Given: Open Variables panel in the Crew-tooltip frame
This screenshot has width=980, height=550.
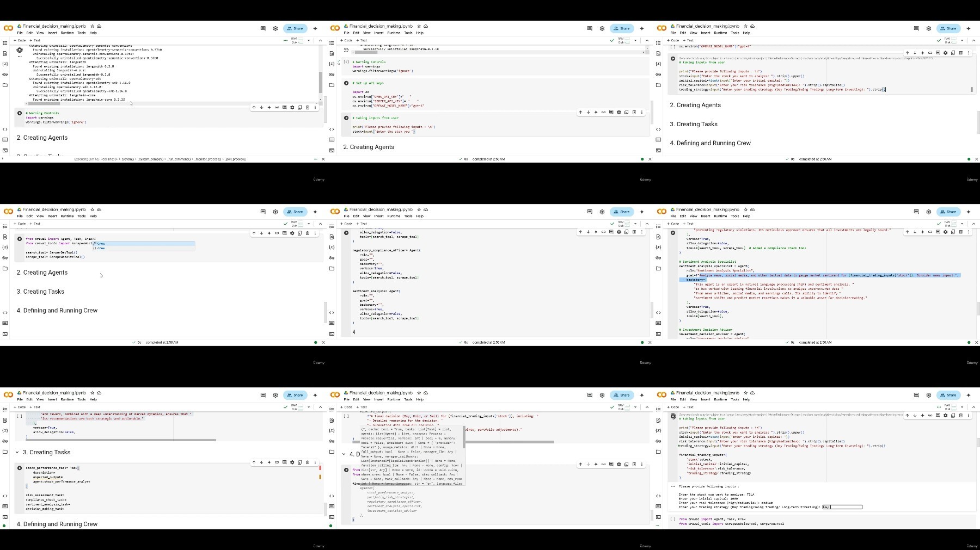Looking at the screenshot, I should pyautogui.click(x=332, y=430).
